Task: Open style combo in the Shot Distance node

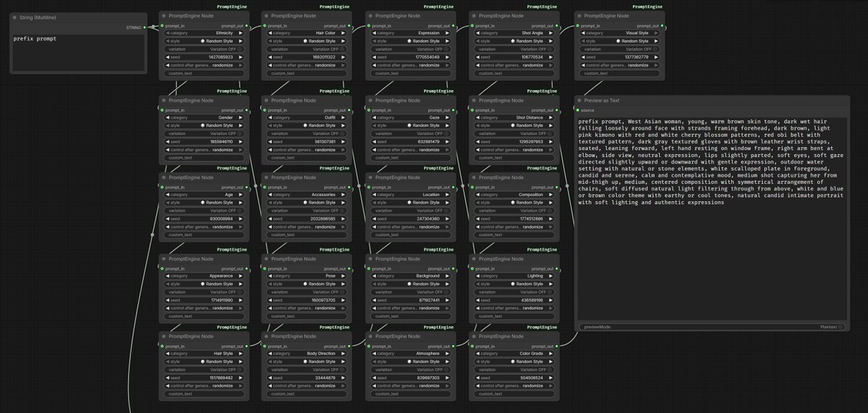Action: tap(515, 125)
